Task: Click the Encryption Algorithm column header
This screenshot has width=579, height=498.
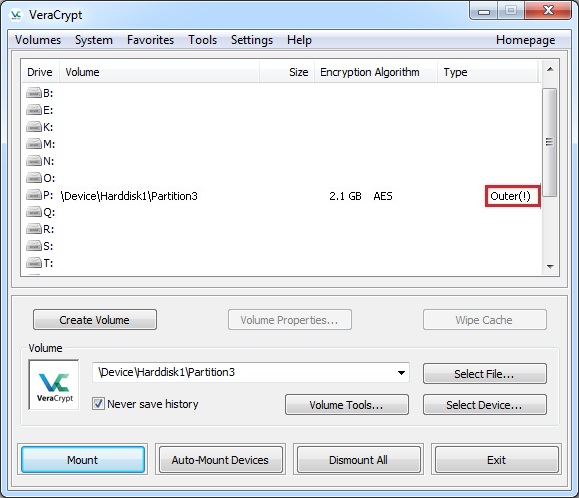Action: click(x=376, y=72)
